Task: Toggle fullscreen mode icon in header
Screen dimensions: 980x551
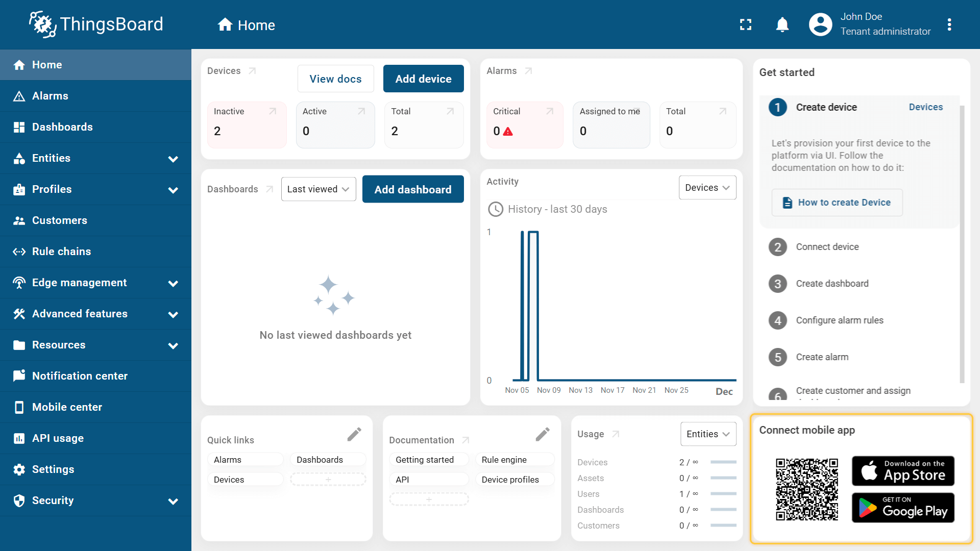Action: 746,24
